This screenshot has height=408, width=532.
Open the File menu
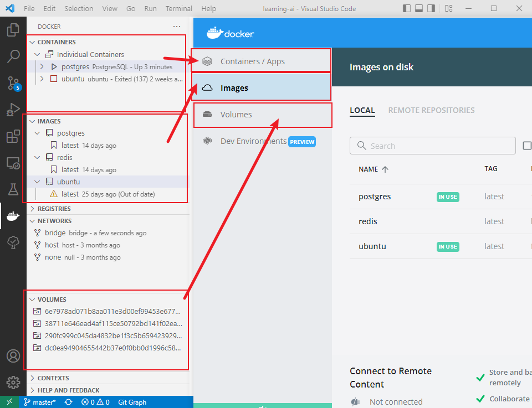pyautogui.click(x=29, y=8)
